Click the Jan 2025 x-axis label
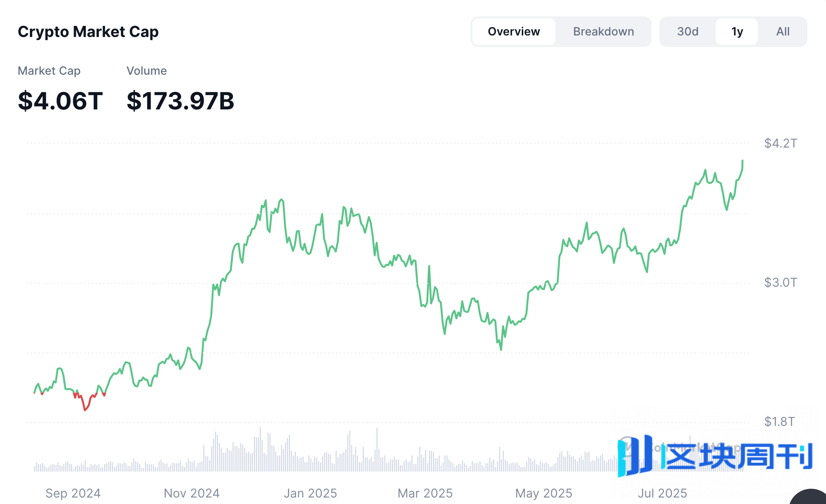 [310, 493]
